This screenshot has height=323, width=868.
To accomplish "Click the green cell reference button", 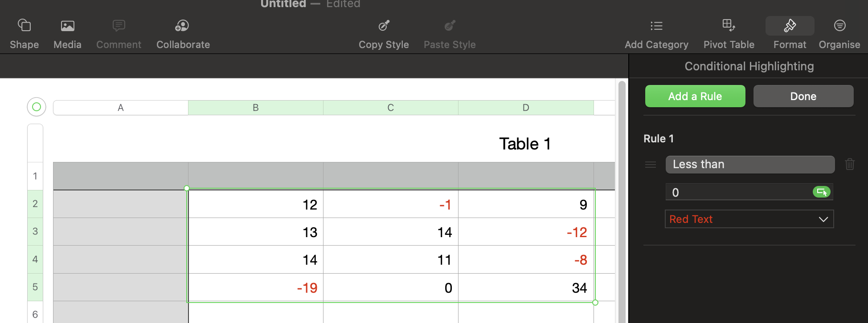I will click(x=821, y=192).
